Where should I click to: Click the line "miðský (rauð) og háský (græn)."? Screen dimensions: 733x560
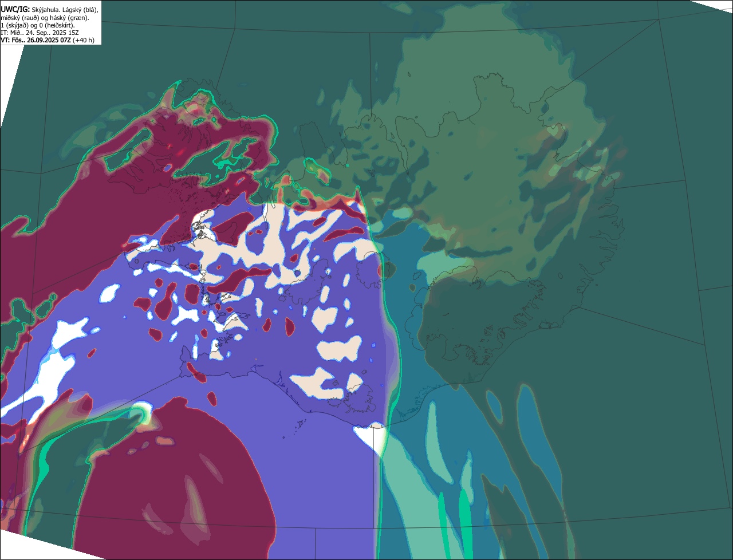(x=45, y=18)
